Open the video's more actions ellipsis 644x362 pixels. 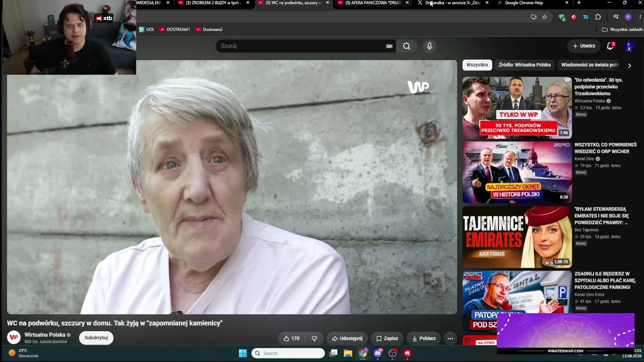pos(450,338)
